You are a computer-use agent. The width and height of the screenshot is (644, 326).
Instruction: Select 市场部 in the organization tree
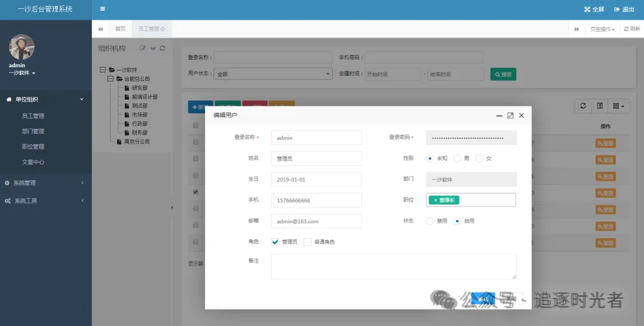pyautogui.click(x=140, y=115)
